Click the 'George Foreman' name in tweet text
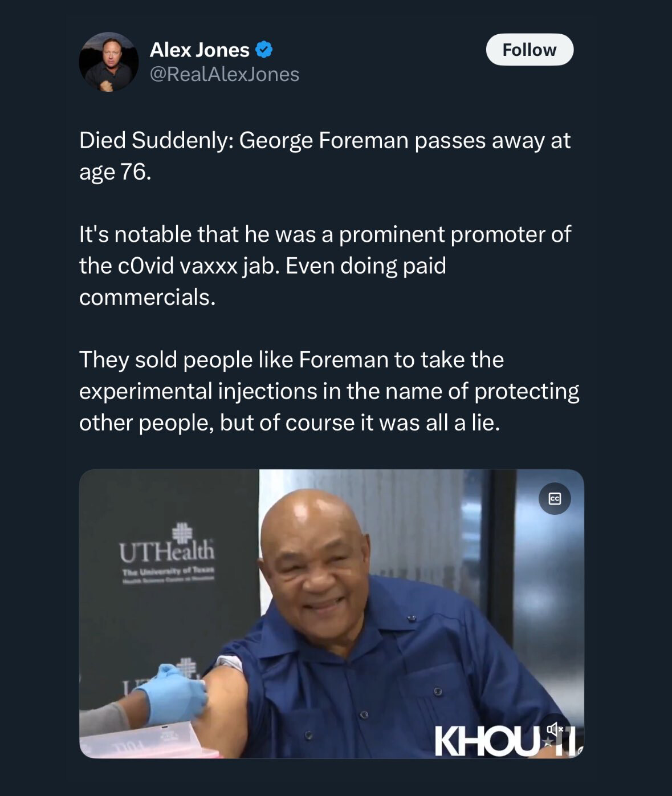Screen dimensions: 672x796 pos(324,140)
